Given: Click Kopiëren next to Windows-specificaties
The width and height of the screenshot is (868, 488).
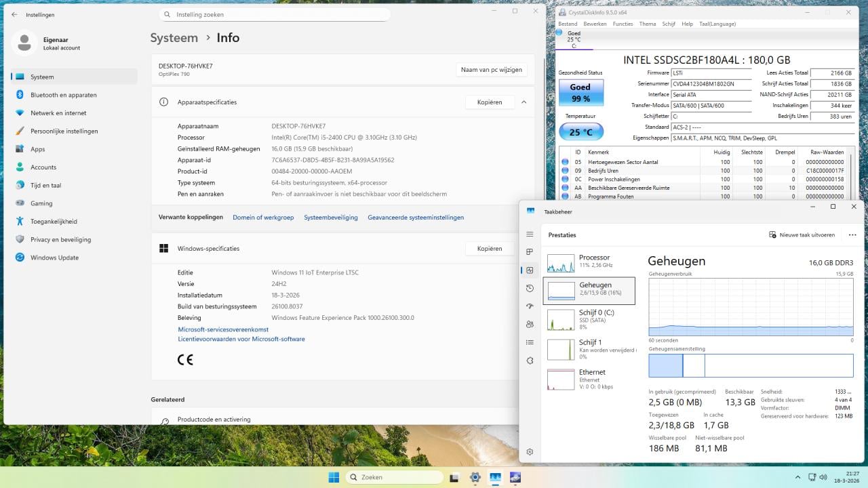Looking at the screenshot, I should click(x=490, y=248).
